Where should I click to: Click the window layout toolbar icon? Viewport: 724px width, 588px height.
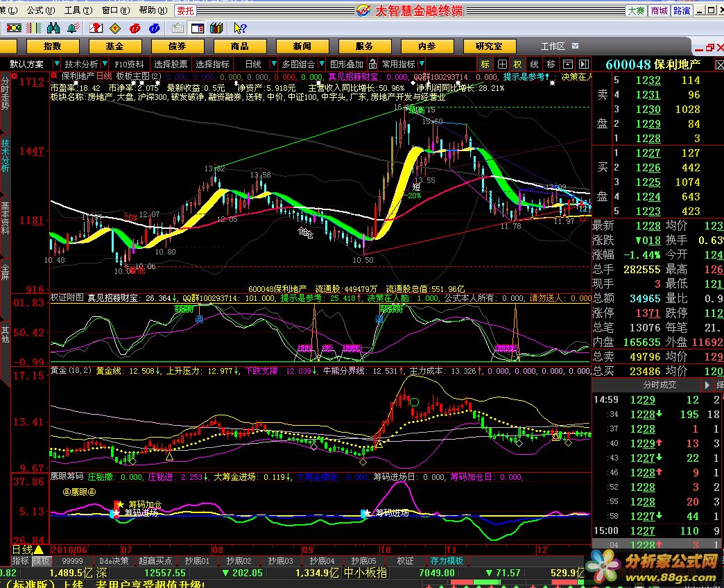[198, 28]
